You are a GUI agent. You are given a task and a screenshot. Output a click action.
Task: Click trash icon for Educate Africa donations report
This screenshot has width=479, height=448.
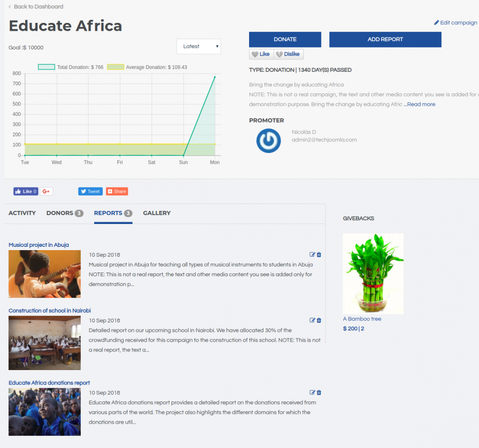click(319, 392)
